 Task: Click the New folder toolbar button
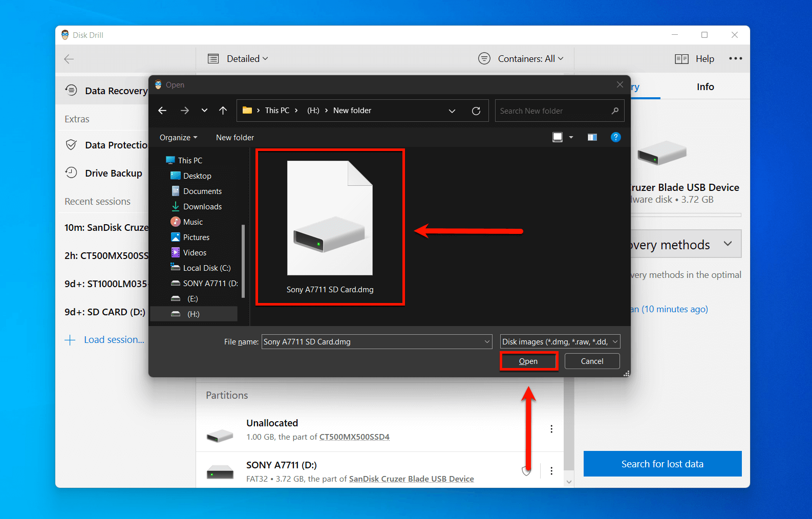click(235, 137)
